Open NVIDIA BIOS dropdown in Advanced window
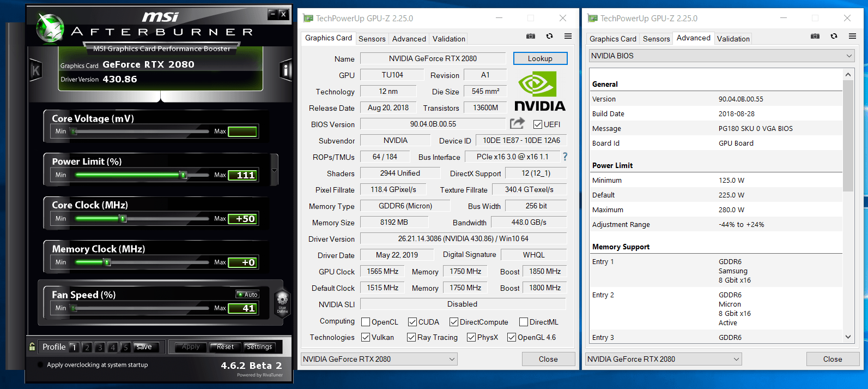 (x=722, y=56)
